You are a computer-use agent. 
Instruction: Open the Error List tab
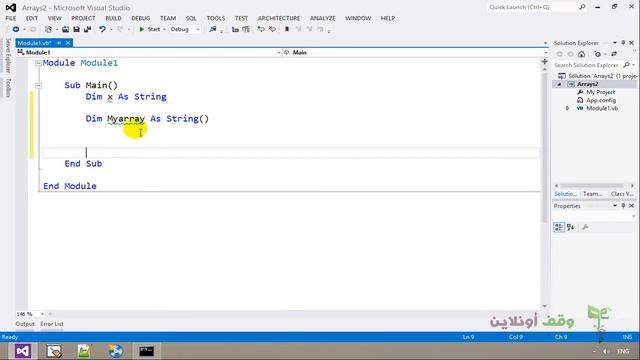point(52,324)
